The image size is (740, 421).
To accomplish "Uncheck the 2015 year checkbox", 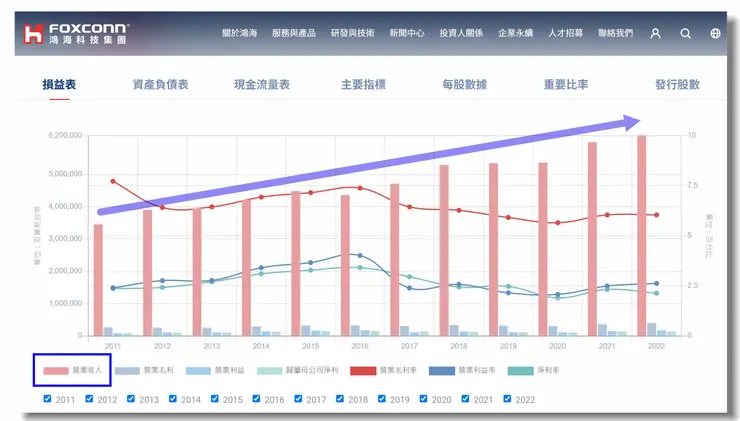I will (x=215, y=399).
